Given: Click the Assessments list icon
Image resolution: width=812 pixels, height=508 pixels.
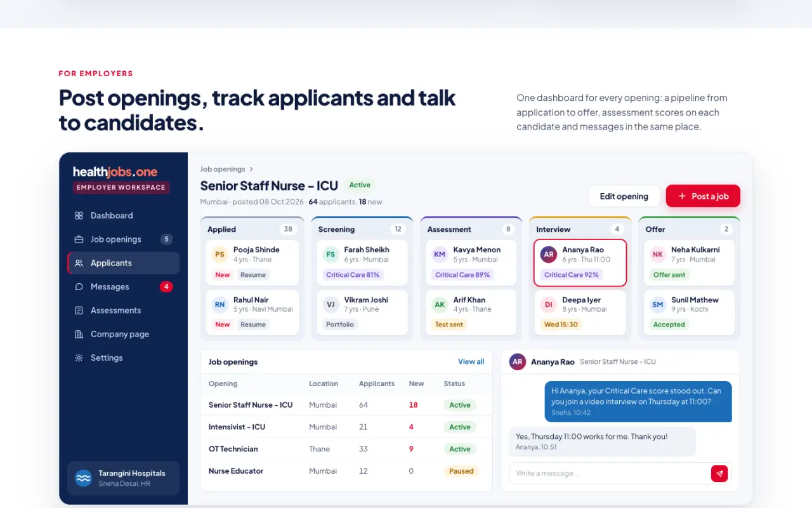Looking at the screenshot, I should (x=79, y=311).
